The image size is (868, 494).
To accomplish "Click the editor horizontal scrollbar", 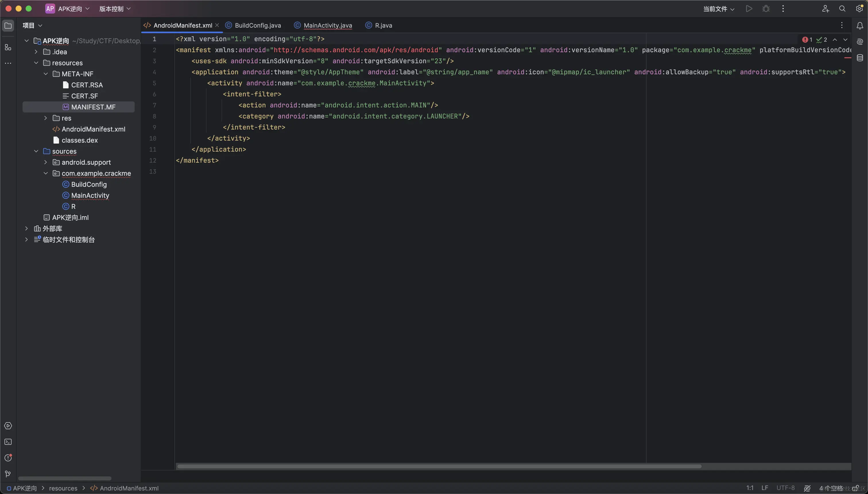I will 439,466.
